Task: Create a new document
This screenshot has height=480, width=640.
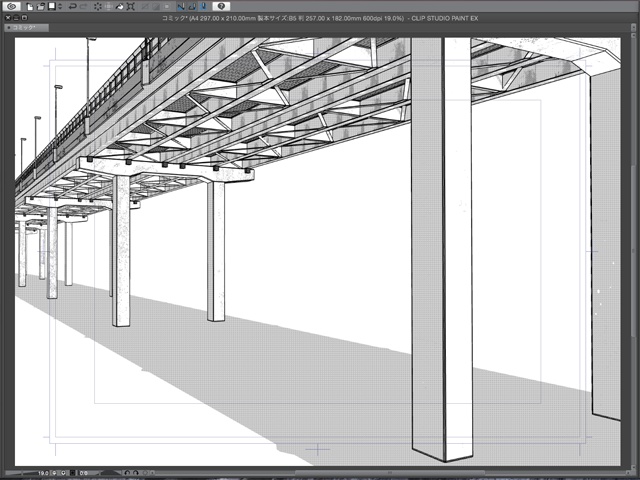Action: pyautogui.click(x=30, y=7)
